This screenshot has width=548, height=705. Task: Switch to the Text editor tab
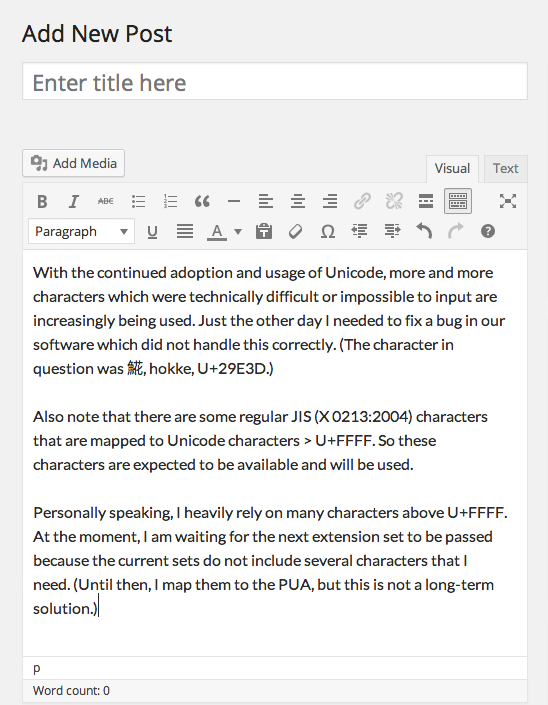click(506, 169)
